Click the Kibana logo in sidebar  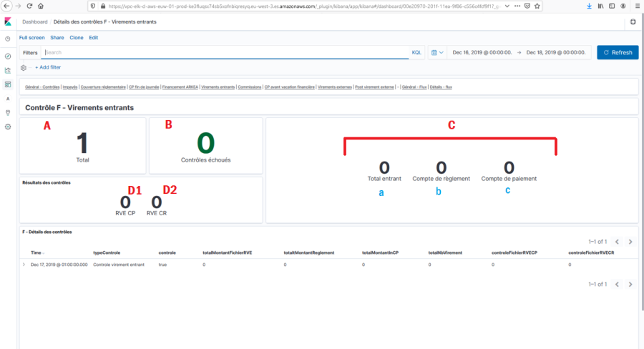[x=8, y=22]
